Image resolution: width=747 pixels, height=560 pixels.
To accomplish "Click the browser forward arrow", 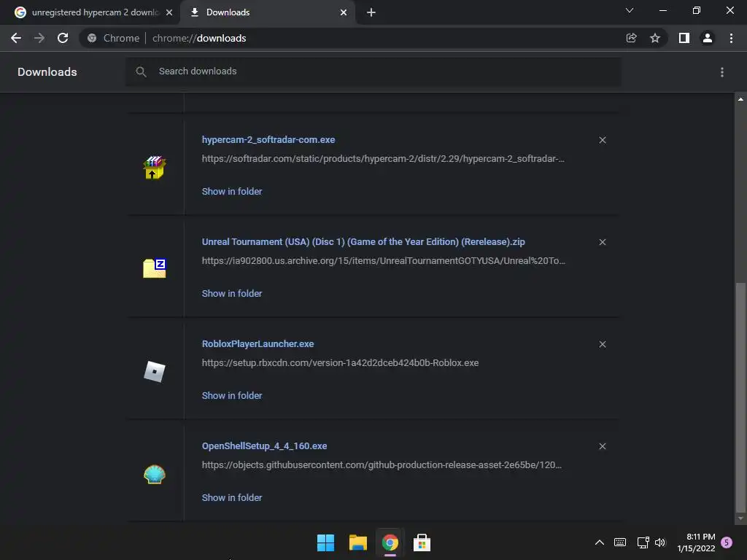I will [39, 38].
